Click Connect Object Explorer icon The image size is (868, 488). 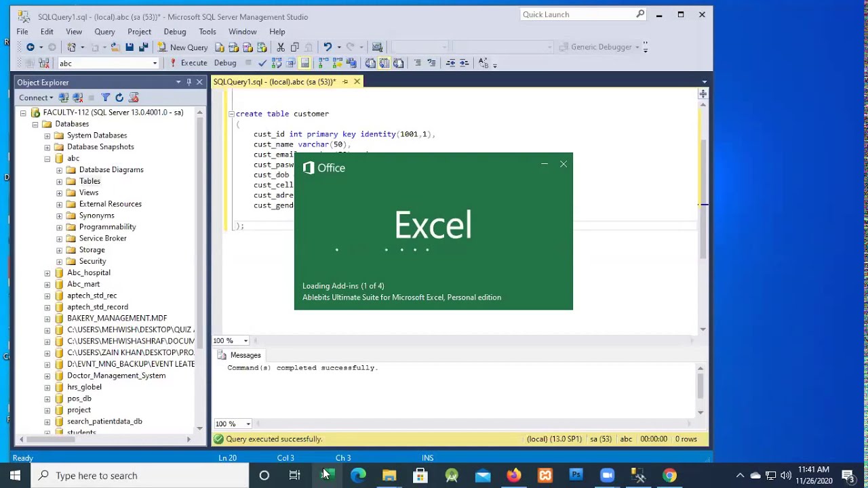[64, 98]
